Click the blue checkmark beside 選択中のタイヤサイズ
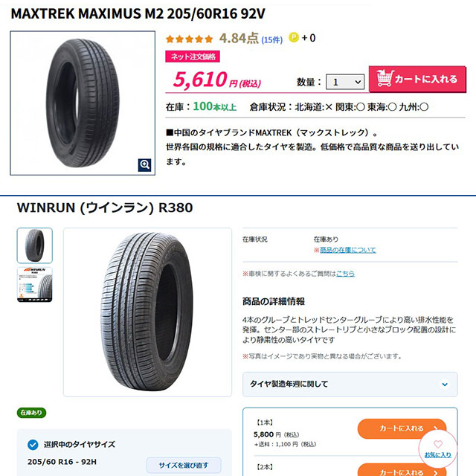The height and width of the screenshot is (476, 476). (33, 445)
